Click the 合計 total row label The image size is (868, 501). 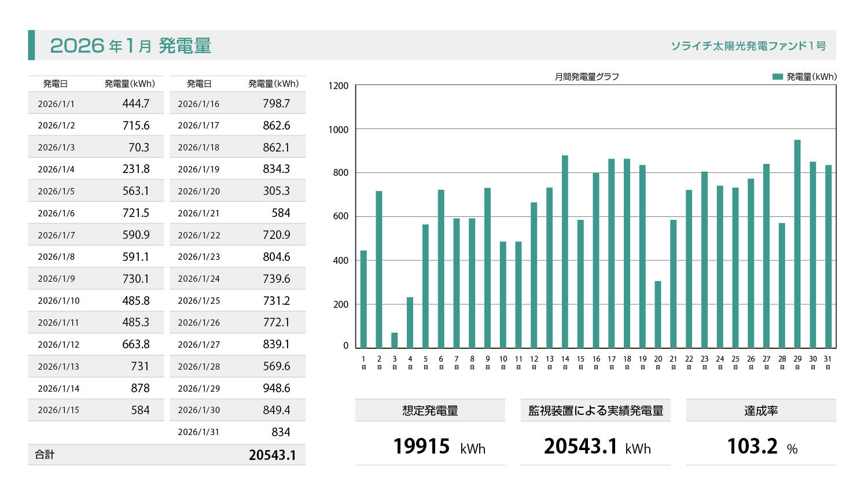45,455
